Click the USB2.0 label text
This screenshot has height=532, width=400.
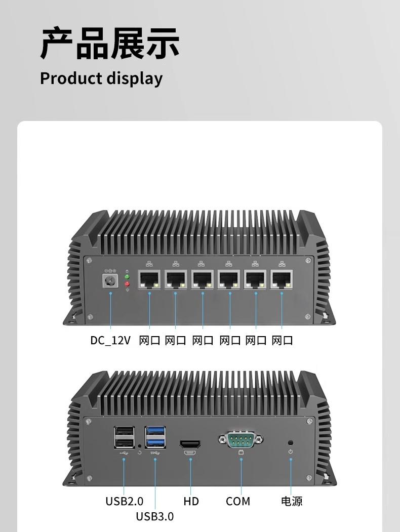(124, 501)
